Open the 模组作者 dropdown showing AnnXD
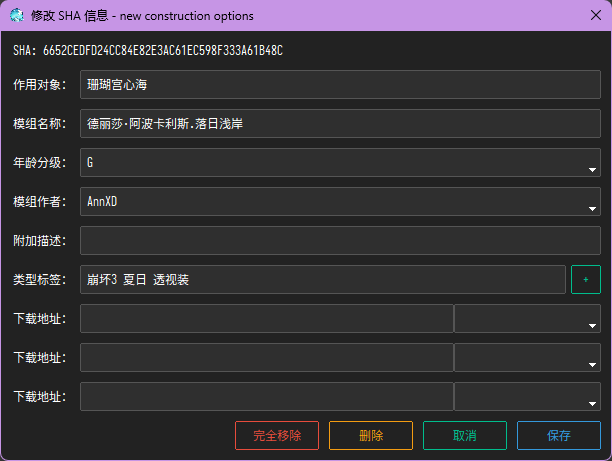Viewport: 612px width, 461px height. (340, 201)
